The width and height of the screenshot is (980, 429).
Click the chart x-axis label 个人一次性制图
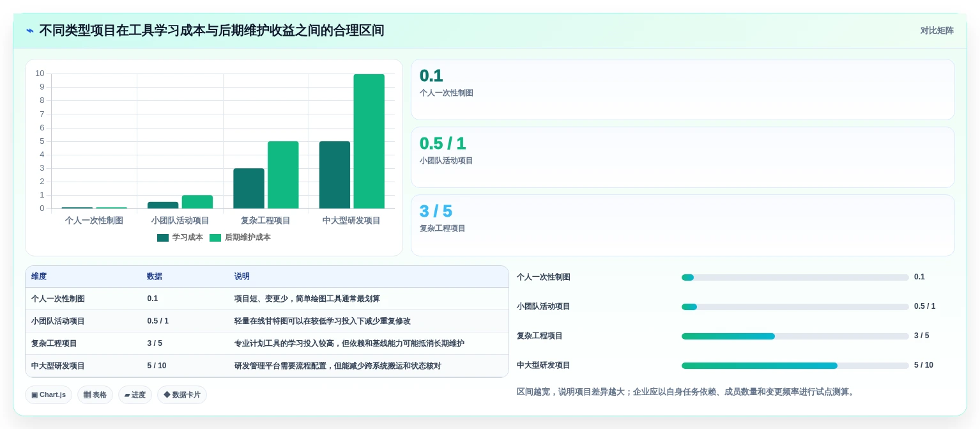[x=94, y=221]
